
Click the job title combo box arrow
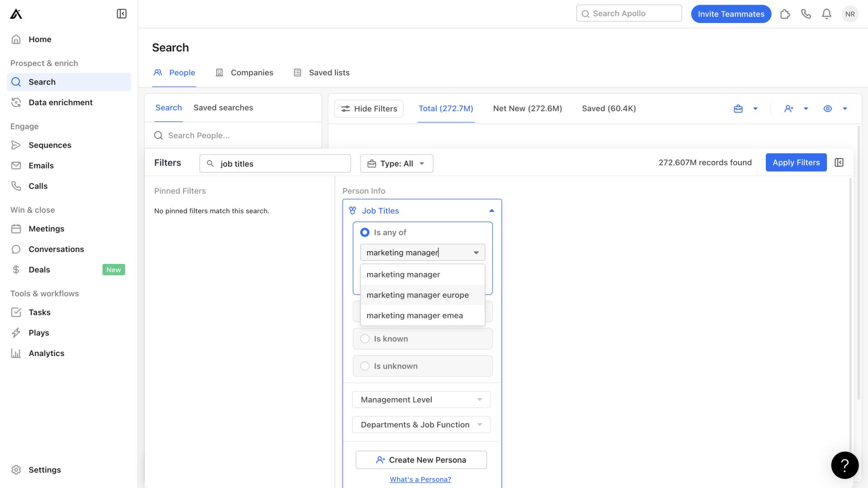pos(476,253)
